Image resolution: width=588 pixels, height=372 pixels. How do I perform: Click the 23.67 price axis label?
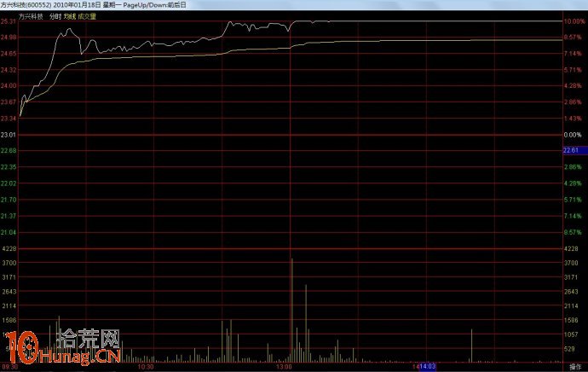point(9,102)
